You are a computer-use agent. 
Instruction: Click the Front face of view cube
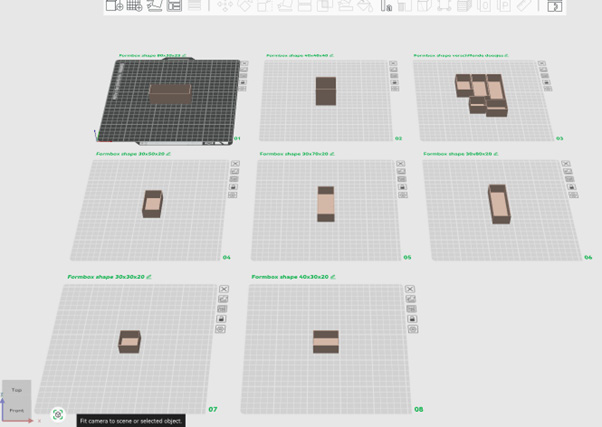(x=17, y=410)
